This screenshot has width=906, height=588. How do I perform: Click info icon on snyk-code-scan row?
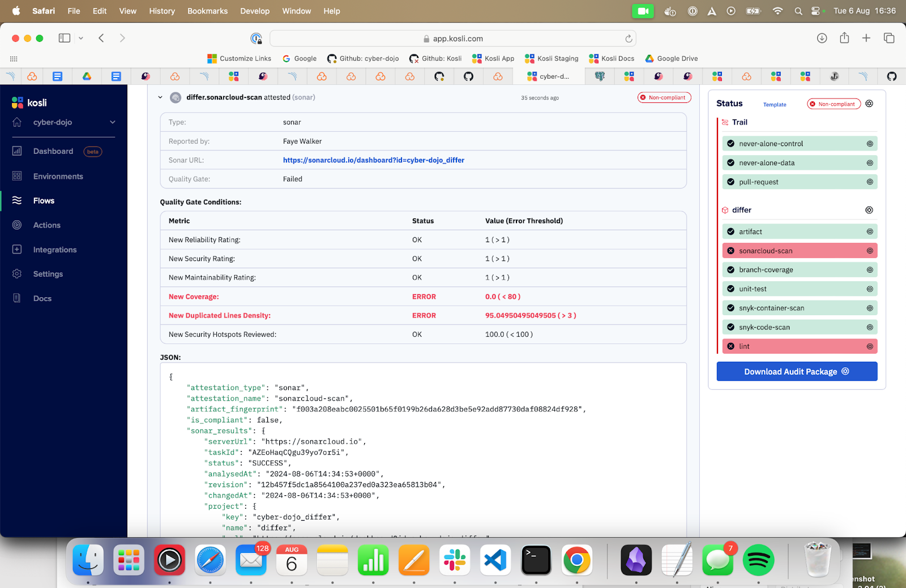(x=870, y=327)
